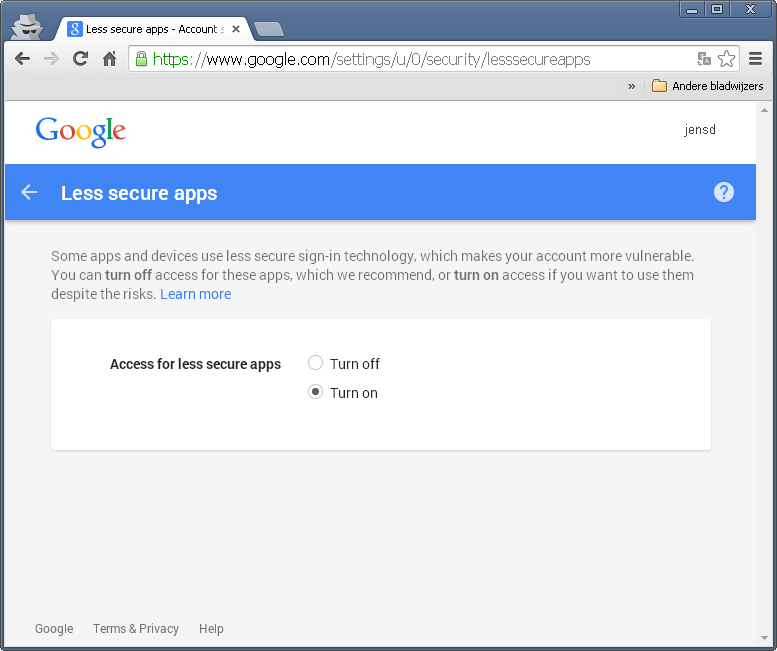Close the Less secure apps tab

236,29
